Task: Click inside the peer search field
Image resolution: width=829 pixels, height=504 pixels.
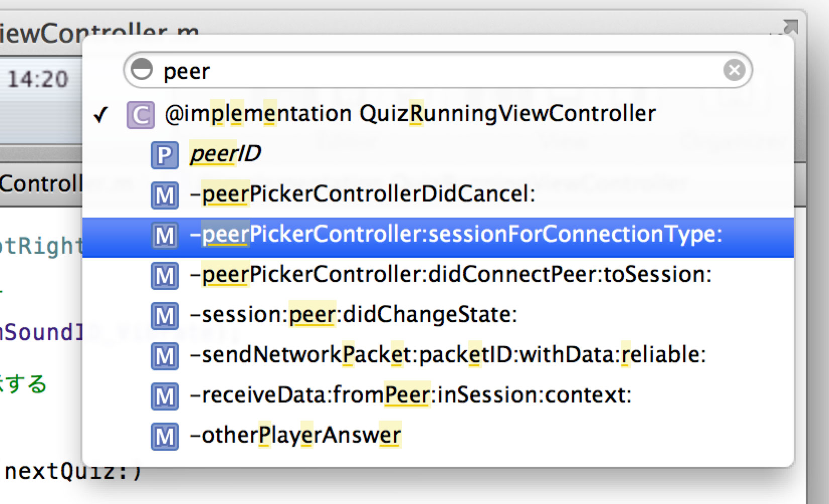Action: (x=437, y=70)
